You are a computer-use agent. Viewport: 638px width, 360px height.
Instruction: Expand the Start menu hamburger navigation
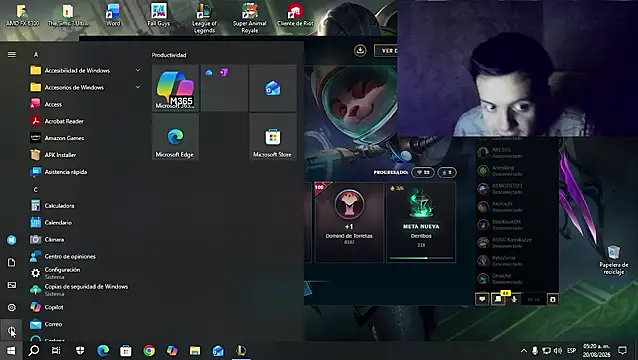12,54
